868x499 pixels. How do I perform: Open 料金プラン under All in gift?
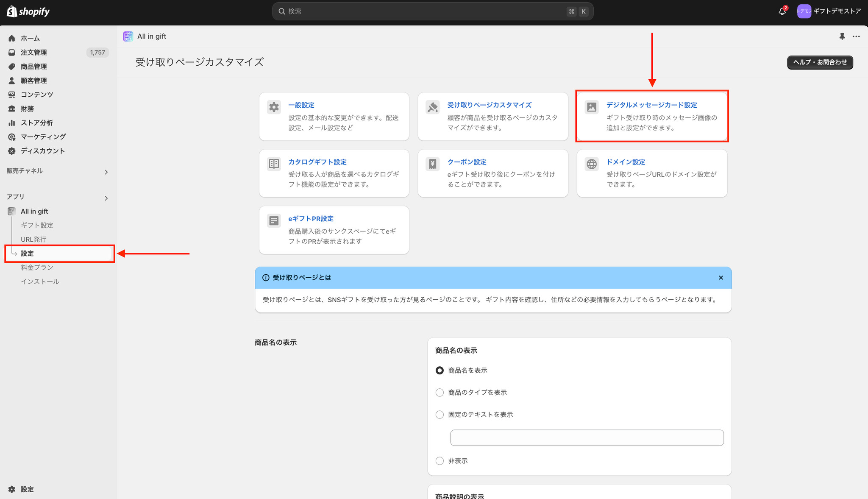pos(37,268)
